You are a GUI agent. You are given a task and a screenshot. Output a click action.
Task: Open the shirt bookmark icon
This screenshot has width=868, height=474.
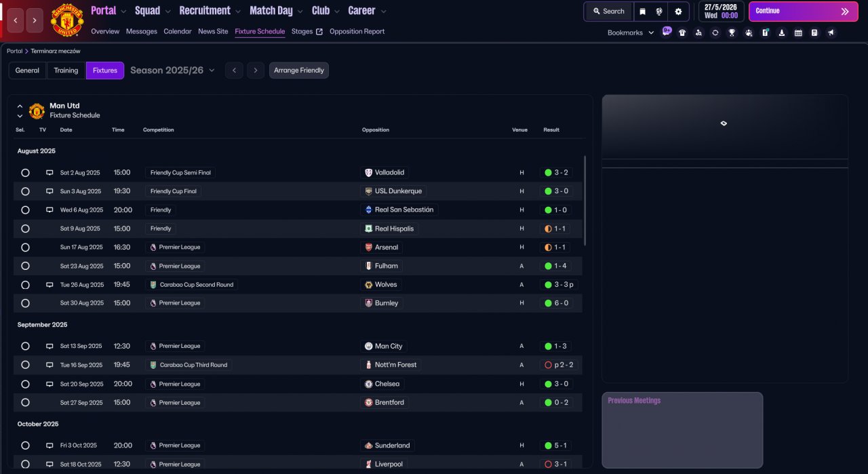tap(682, 33)
